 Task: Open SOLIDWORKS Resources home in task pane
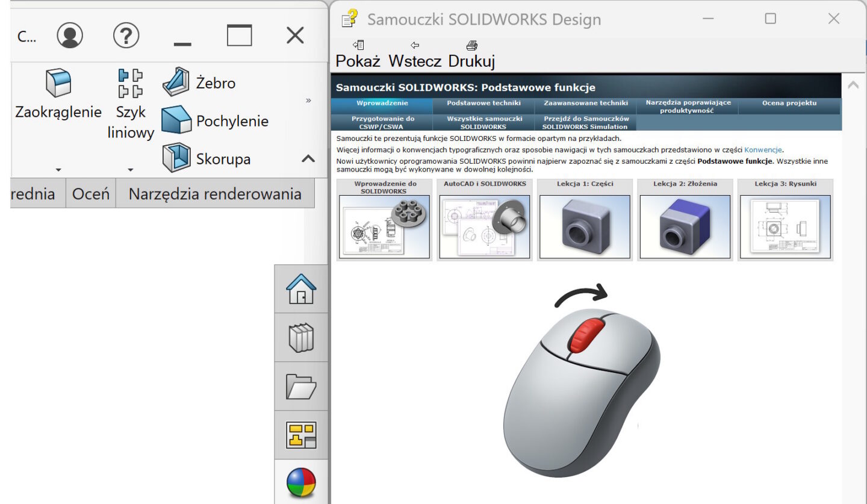(x=300, y=288)
